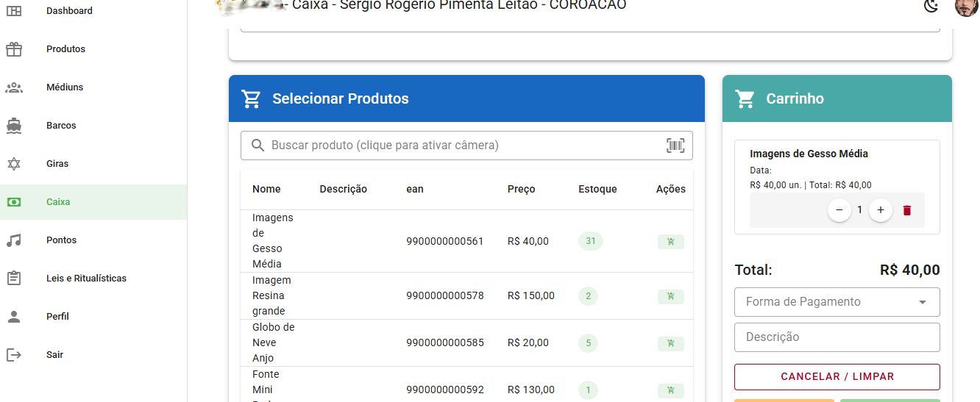Click the person icon for Perfil
Image resolution: width=980 pixels, height=402 pixels.
click(14, 317)
